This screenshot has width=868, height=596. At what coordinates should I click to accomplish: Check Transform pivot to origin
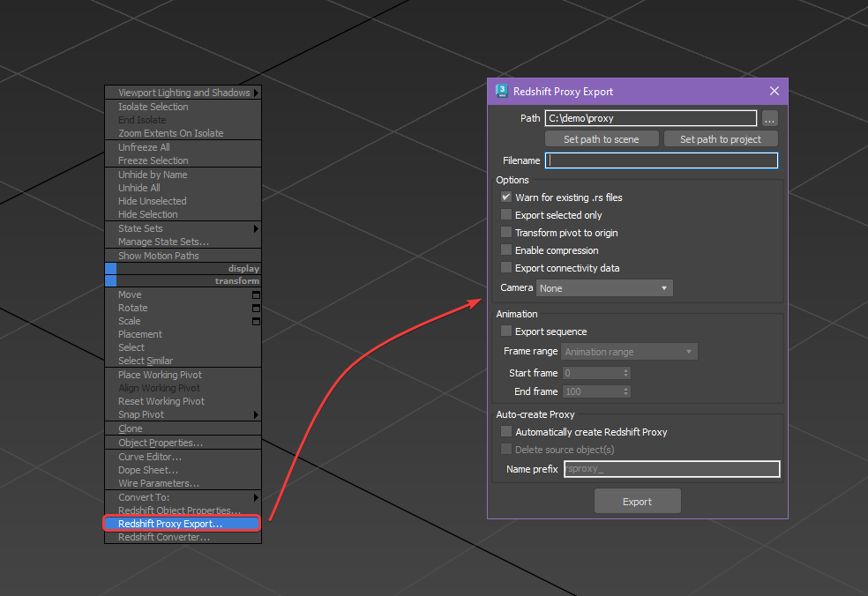(506, 233)
